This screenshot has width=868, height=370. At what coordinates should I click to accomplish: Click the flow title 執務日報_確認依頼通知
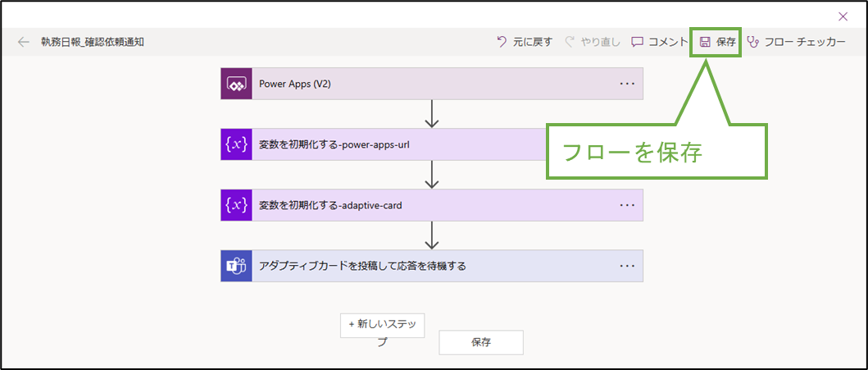pyautogui.click(x=93, y=42)
